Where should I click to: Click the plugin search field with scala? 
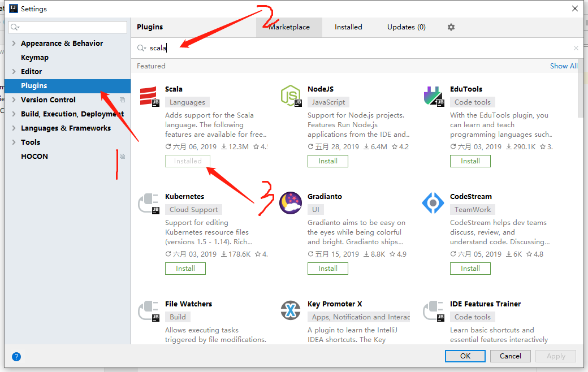[356, 48]
